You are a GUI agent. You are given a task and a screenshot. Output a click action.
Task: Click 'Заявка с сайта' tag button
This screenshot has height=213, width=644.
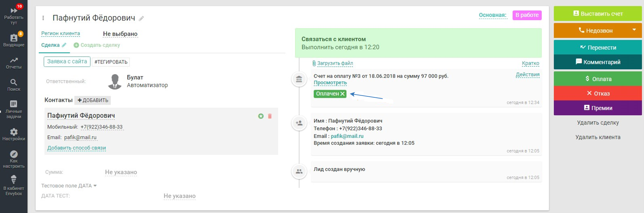(67, 61)
